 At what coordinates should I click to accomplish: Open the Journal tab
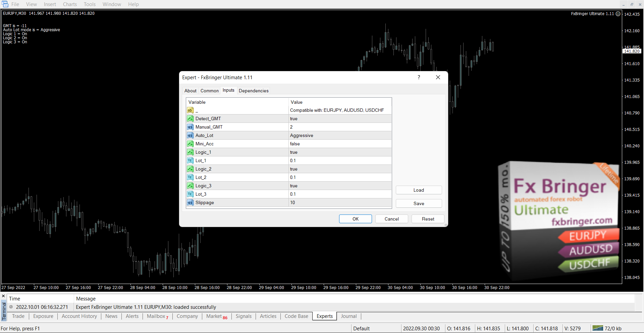point(349,316)
